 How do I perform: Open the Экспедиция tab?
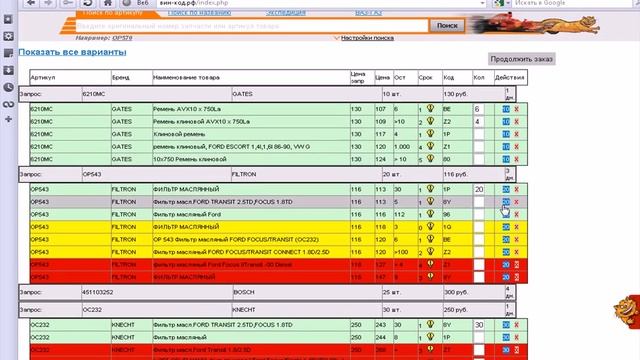286,13
